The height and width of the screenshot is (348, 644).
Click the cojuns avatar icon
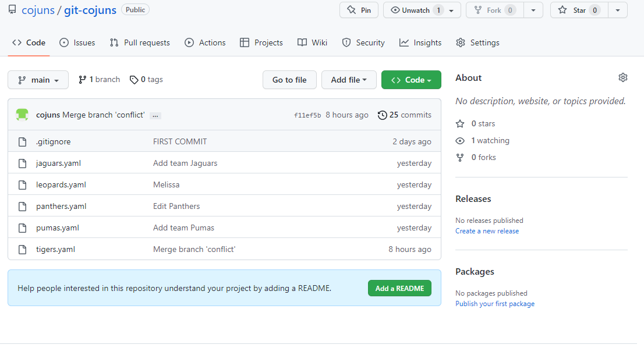tap(22, 115)
